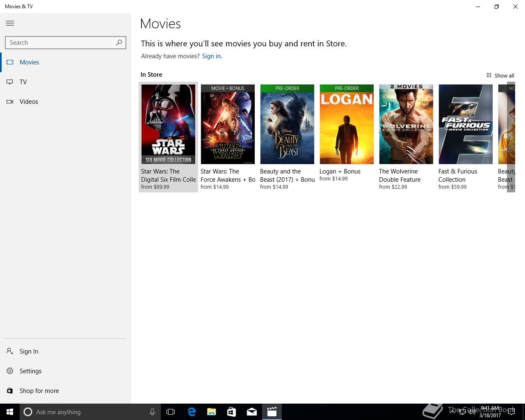This screenshot has width=525, height=420.
Task: Click 'Star Wars: The Digital Six Film' title
Action: click(x=169, y=176)
